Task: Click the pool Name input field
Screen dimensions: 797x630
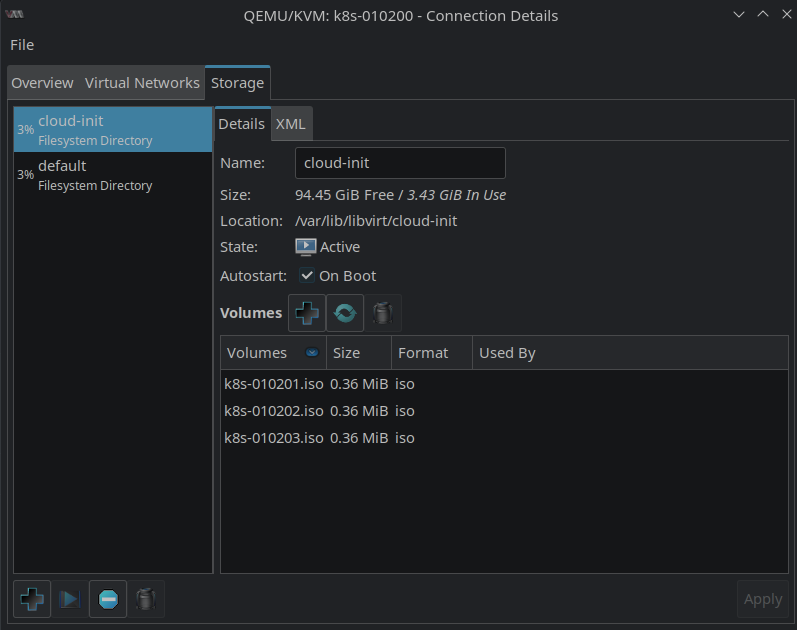Action: coord(400,163)
